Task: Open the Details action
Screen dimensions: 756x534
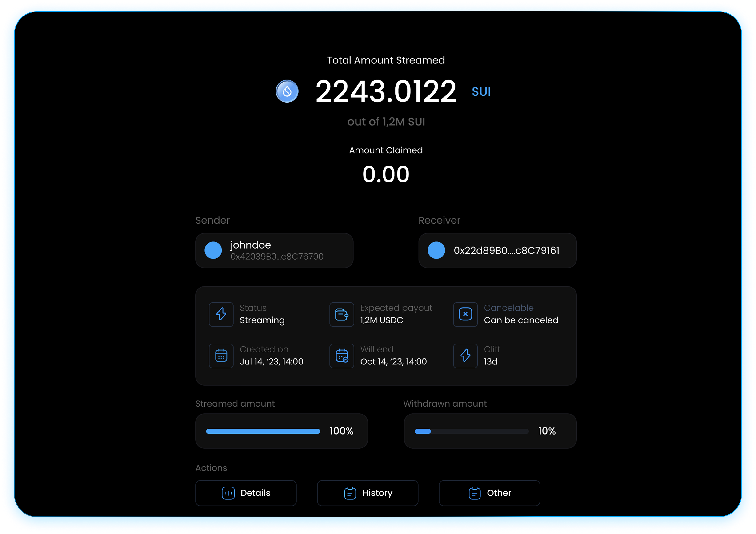Action: (x=246, y=493)
